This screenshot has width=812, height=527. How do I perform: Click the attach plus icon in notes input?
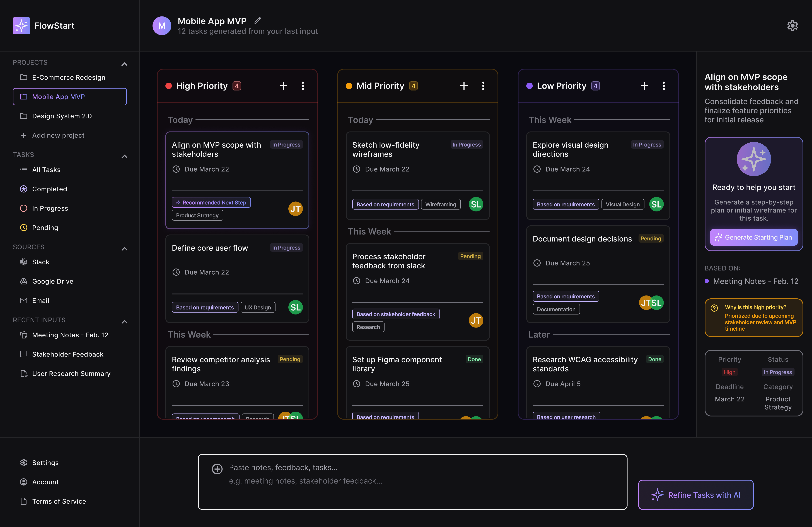(217, 469)
